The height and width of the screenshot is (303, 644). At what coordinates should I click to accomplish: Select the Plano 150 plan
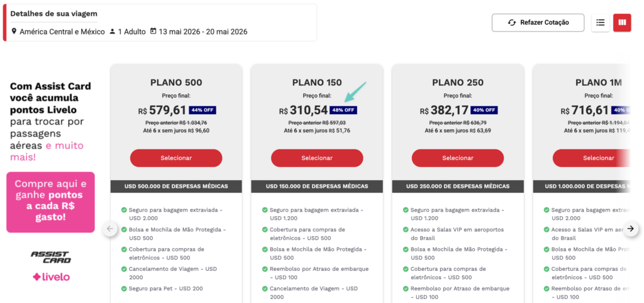point(317,157)
